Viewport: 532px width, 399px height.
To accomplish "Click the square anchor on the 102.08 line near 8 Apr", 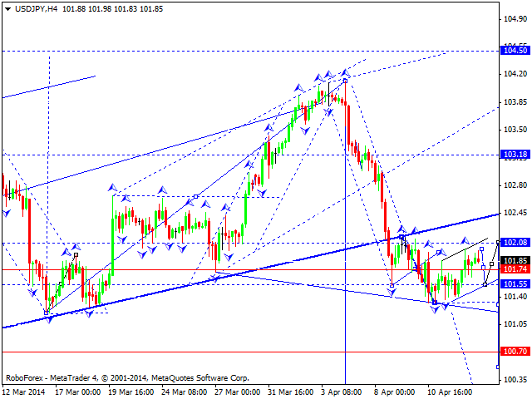I will [x=401, y=237].
